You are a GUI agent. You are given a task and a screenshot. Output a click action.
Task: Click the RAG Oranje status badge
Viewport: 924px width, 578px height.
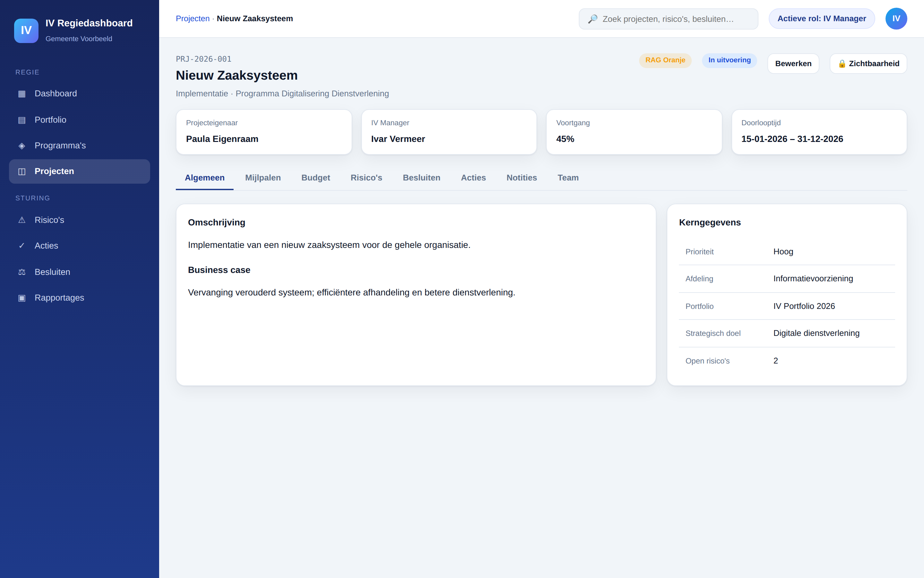pos(665,60)
